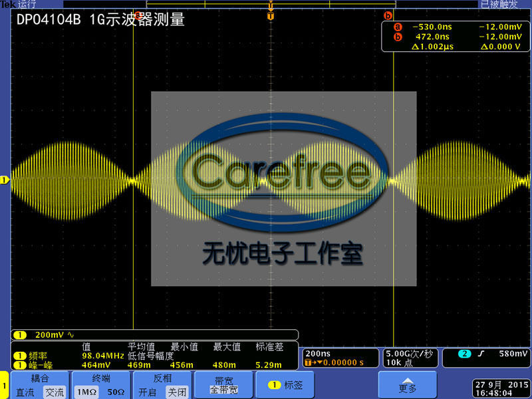
Task: Click the Δ1.002μs cursor delta readout
Action: click(x=433, y=47)
